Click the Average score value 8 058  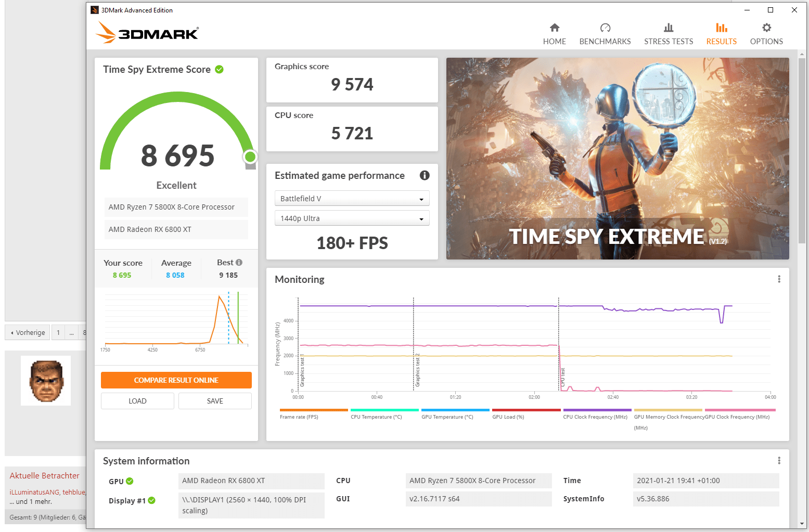pos(175,275)
